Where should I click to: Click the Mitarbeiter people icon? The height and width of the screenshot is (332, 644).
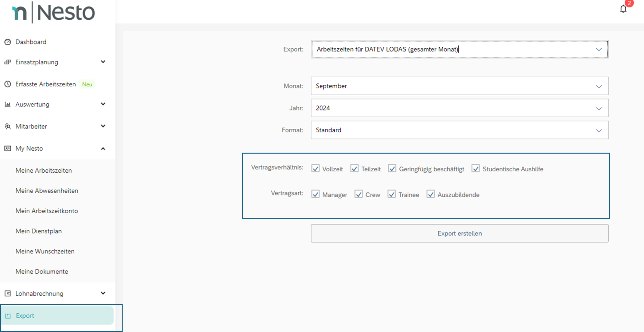8,126
